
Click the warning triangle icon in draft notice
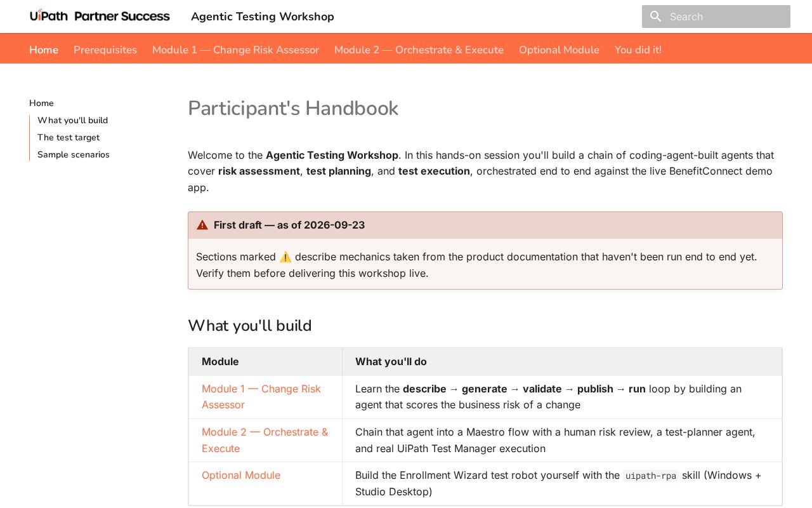point(202,225)
